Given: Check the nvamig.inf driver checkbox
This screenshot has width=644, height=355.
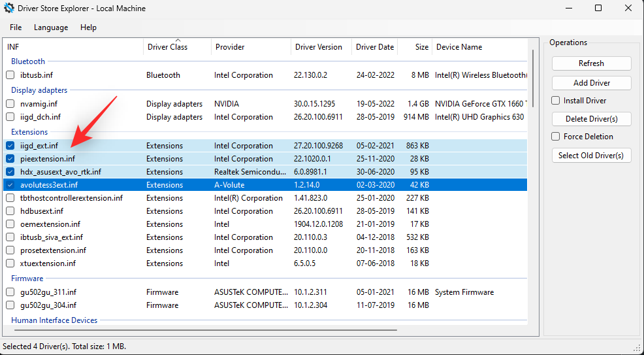Looking at the screenshot, I should click(x=10, y=104).
